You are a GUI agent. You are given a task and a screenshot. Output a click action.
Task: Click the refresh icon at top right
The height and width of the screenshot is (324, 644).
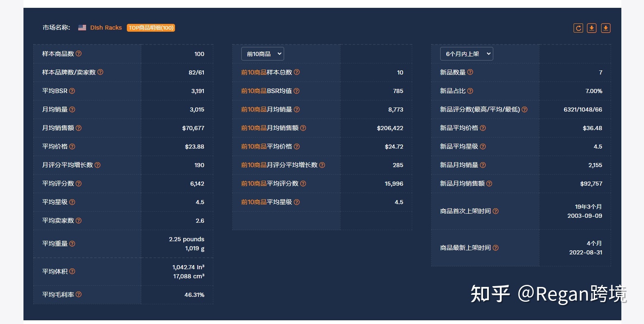point(578,28)
